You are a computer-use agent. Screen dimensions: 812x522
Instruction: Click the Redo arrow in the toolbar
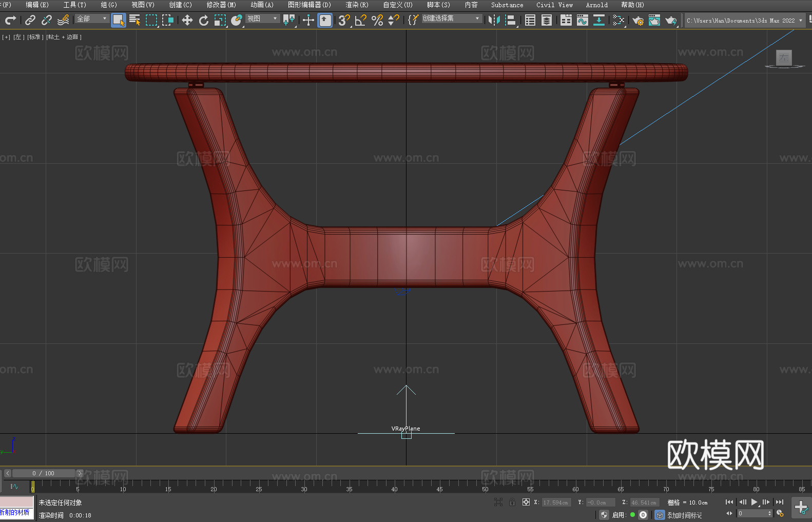tap(10, 20)
